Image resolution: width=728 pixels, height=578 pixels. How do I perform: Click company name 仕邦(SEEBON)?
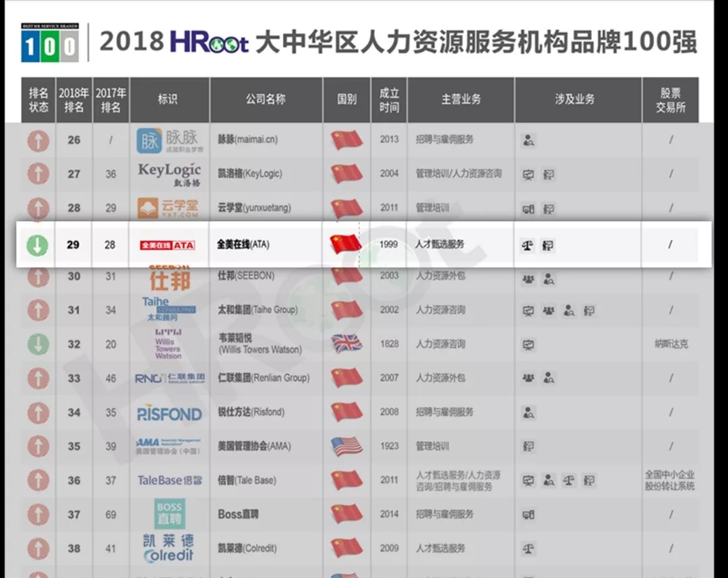[x=245, y=276]
